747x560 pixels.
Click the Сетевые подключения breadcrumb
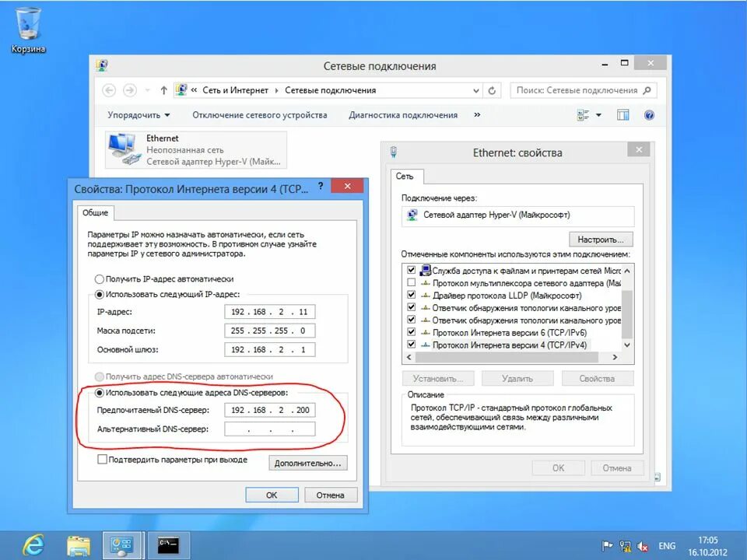(x=330, y=90)
